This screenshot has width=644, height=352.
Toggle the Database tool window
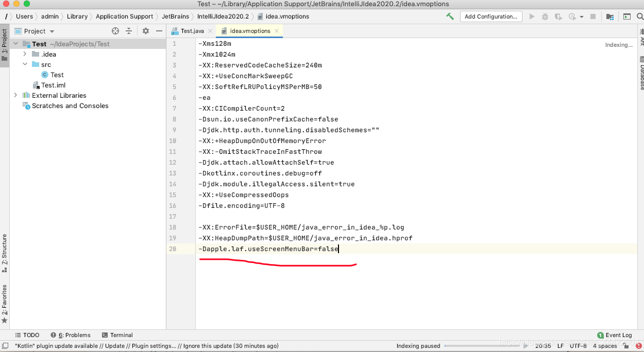coord(641,73)
